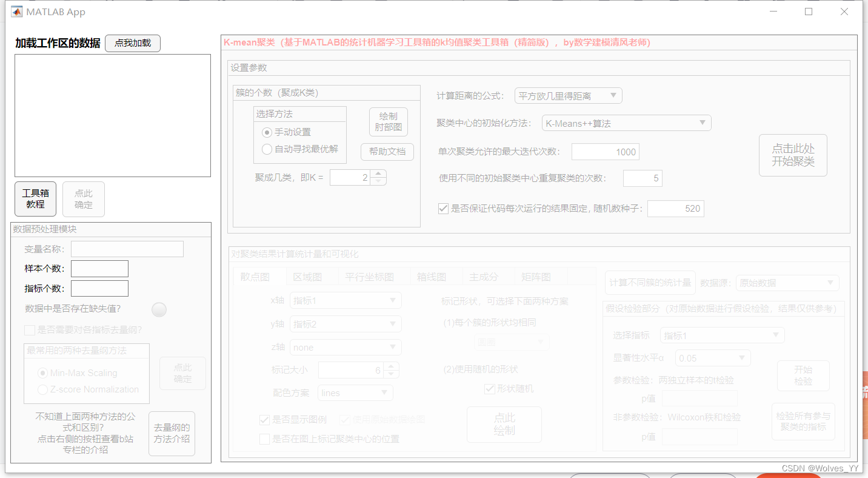
Task: Toggle the 形状随机 checkbox
Action: tap(490, 389)
